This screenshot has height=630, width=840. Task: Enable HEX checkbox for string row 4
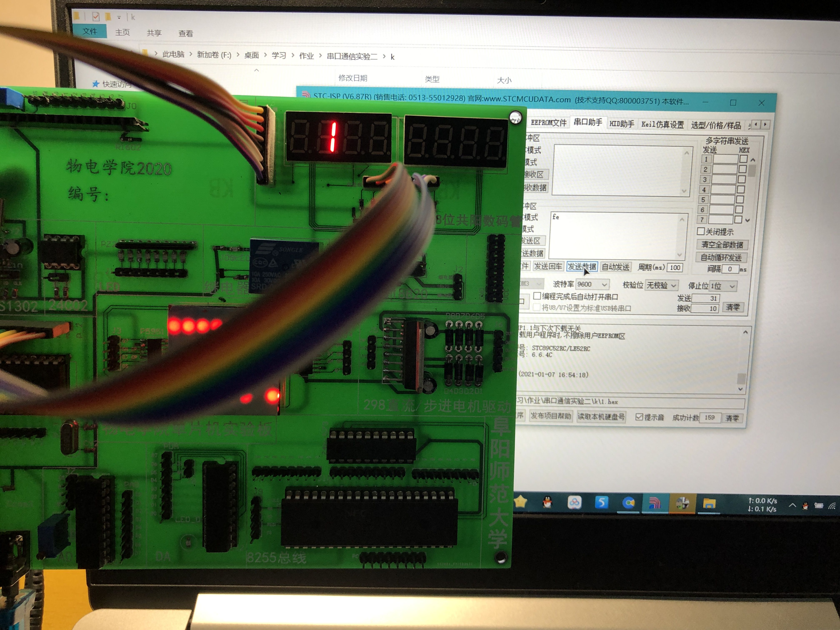point(741,189)
